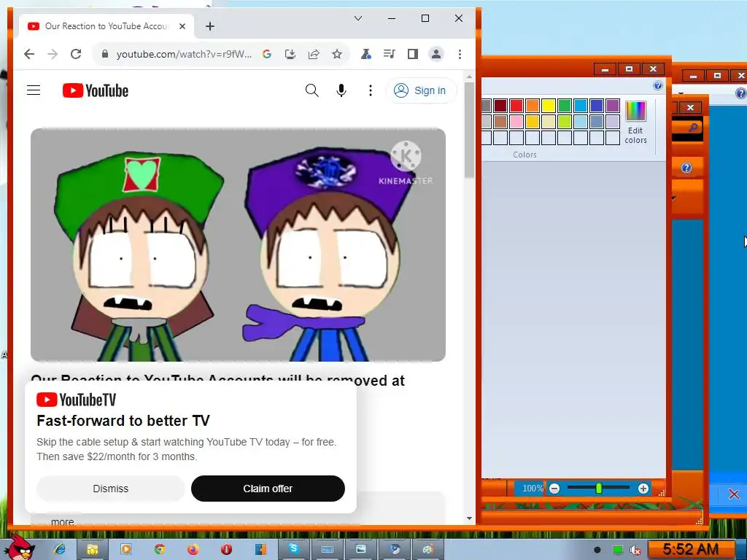Bookmark this page with the star icon
The height and width of the screenshot is (560, 747).
(x=337, y=54)
